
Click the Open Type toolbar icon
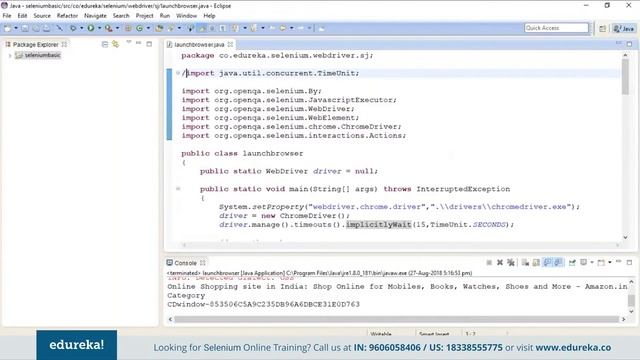coord(159,28)
